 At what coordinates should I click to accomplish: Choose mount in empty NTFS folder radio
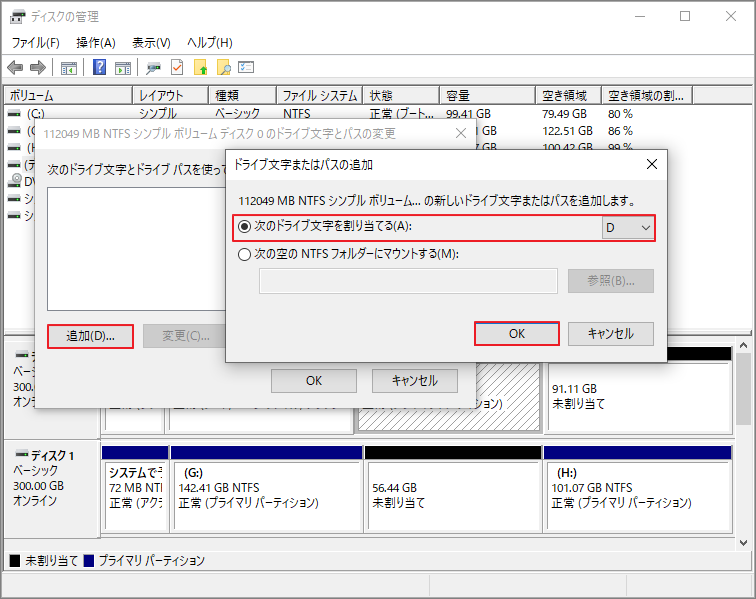point(244,254)
